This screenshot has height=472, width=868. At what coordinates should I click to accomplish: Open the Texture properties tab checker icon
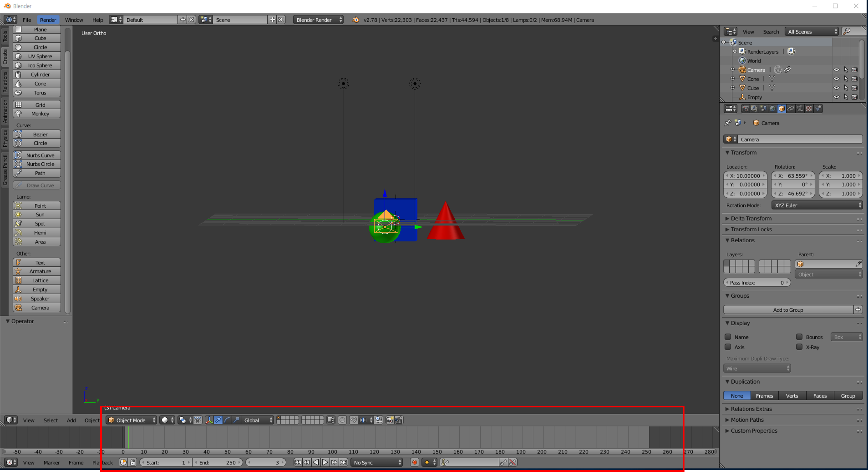809,109
